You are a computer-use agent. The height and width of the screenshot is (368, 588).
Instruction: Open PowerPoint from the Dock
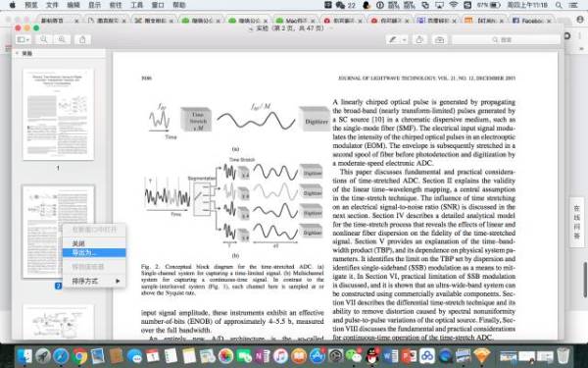(x=409, y=355)
